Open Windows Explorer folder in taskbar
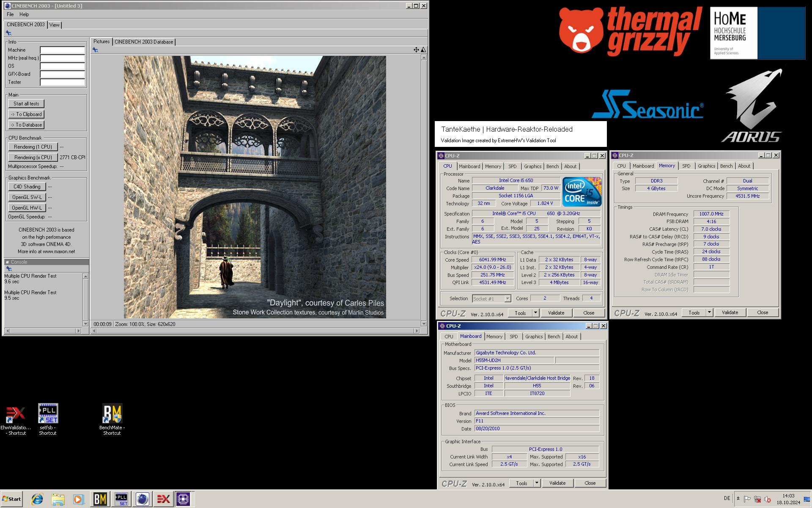Screen dimensions: 812x508 pyautogui.click(x=58, y=499)
